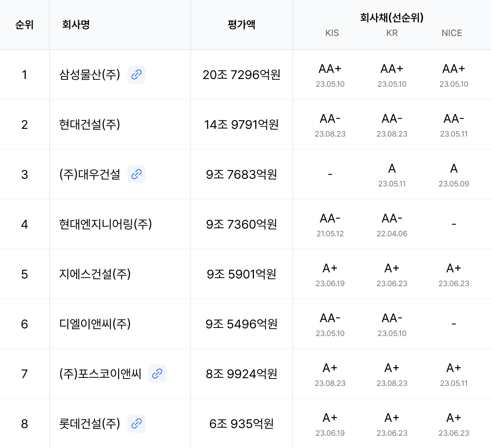The image size is (491, 448).
Task: Select the 현대엔지니어링(주) company name
Action: pos(105,224)
